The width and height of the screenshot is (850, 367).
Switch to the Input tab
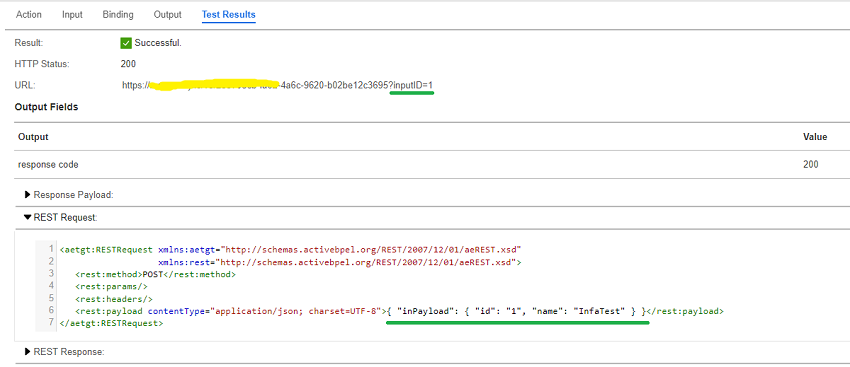(x=72, y=15)
